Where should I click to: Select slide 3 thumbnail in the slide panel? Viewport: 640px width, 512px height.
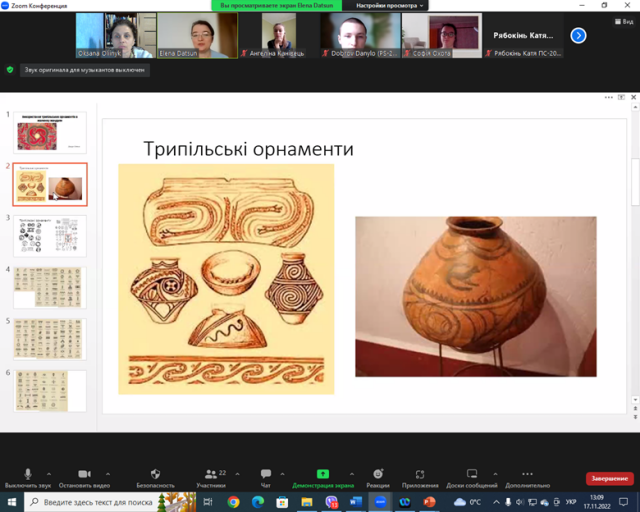click(50, 235)
